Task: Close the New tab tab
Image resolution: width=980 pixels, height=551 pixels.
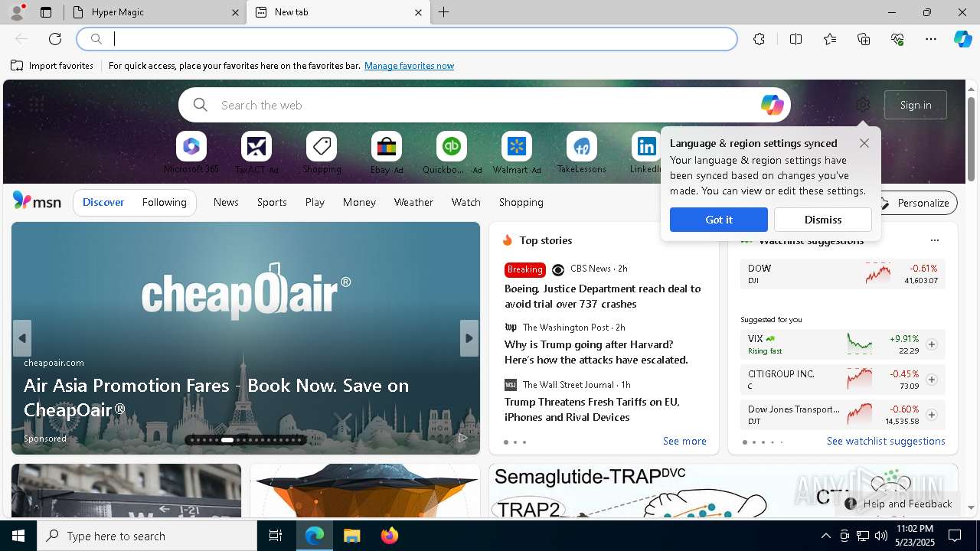Action: (418, 12)
